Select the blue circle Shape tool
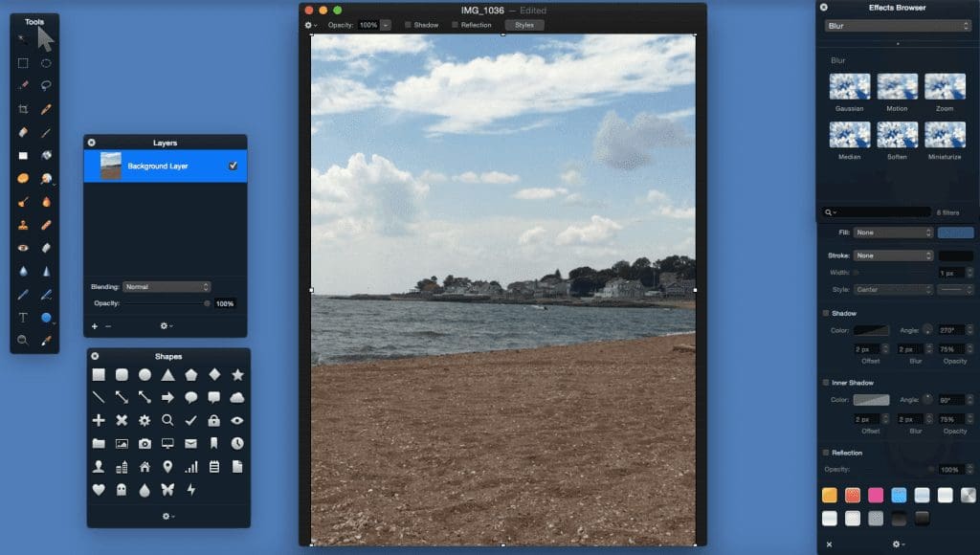Image resolution: width=980 pixels, height=555 pixels. [46, 318]
